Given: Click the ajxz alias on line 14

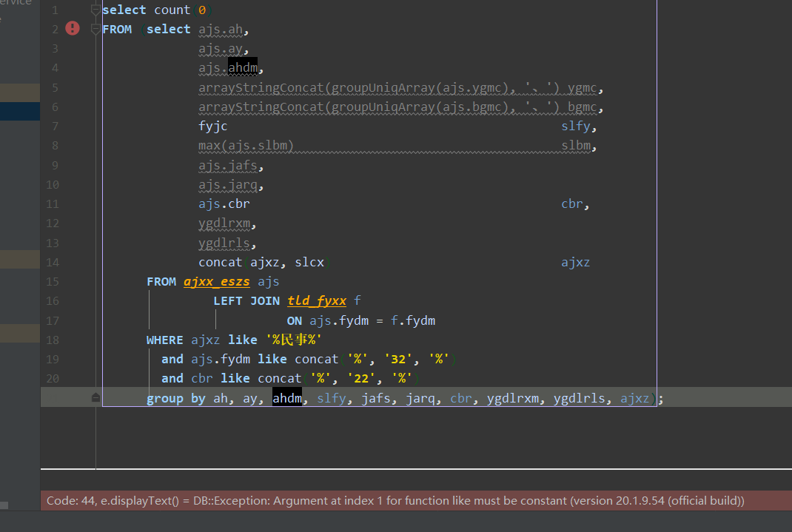Looking at the screenshot, I should pos(576,263).
